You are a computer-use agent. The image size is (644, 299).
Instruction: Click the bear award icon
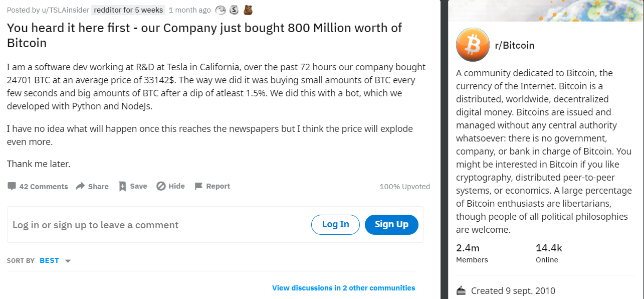248,10
